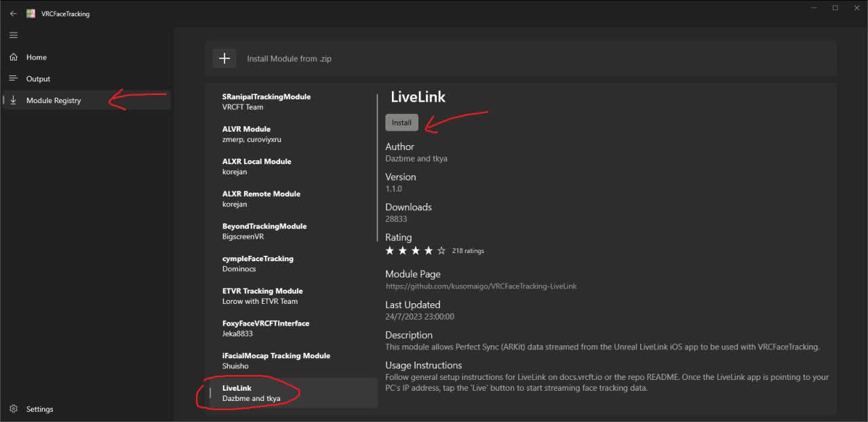The image size is (868, 422).
Task: Maximize the VRCFaceTracking window
Action: [835, 8]
